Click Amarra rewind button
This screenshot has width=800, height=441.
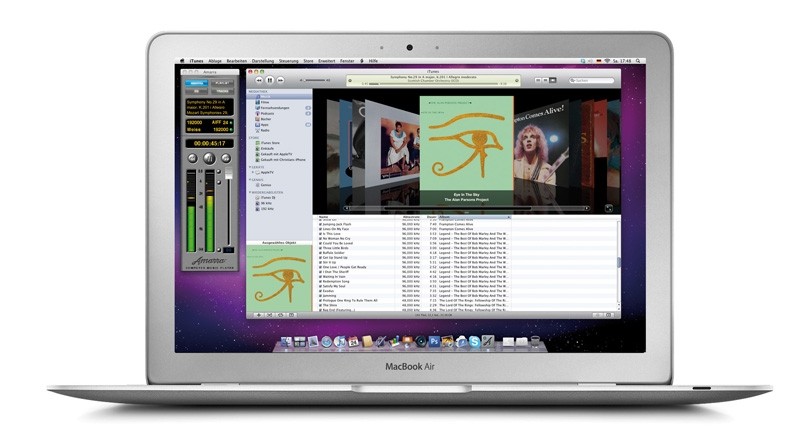click(192, 158)
